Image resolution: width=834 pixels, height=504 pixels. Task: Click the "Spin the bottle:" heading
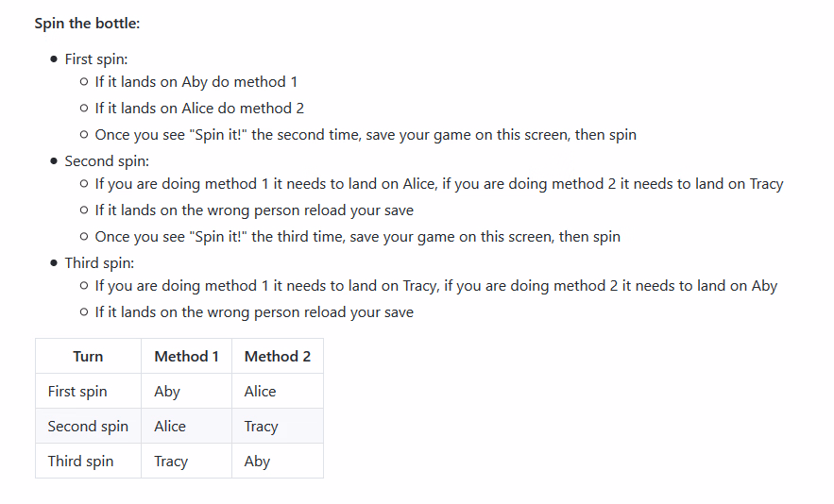[x=87, y=24]
